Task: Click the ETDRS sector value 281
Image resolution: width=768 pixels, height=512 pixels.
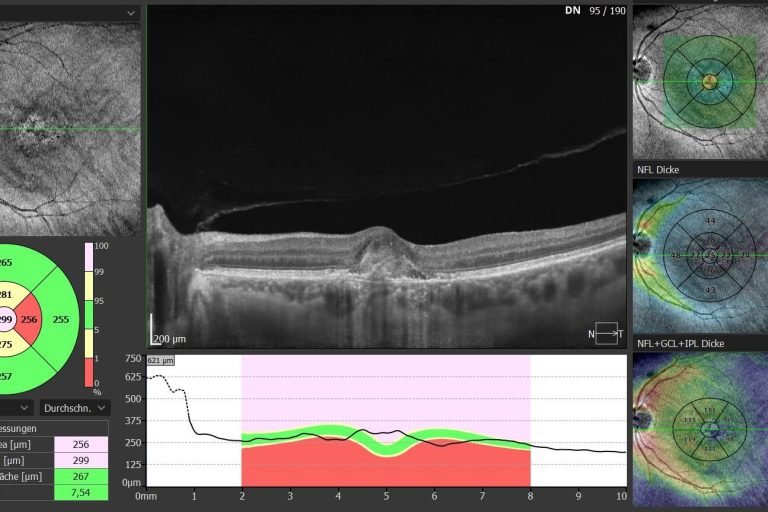Action: (5, 294)
